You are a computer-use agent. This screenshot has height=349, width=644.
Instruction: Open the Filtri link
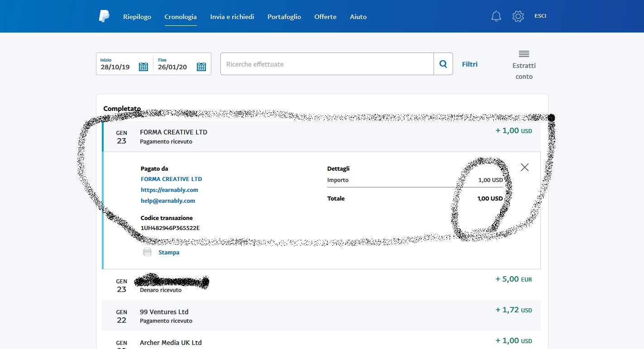(470, 64)
